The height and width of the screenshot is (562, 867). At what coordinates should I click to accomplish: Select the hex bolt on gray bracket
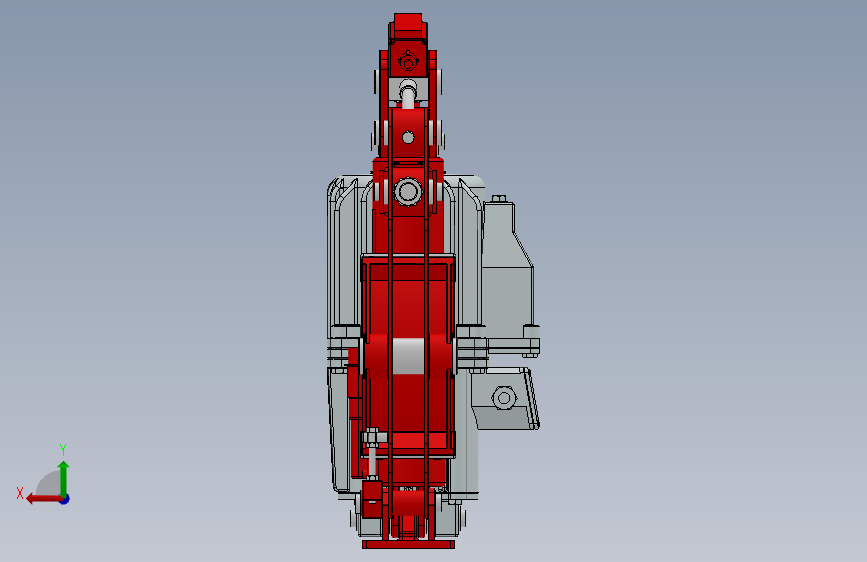tap(504, 397)
